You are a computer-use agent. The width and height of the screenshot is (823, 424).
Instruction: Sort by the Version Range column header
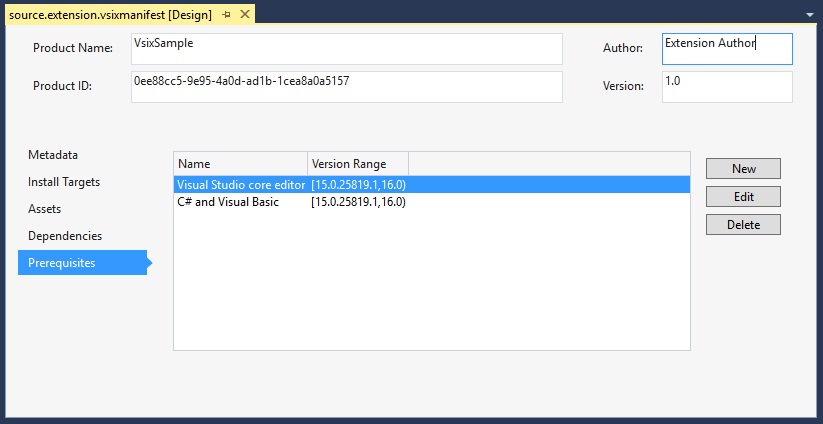(358, 164)
